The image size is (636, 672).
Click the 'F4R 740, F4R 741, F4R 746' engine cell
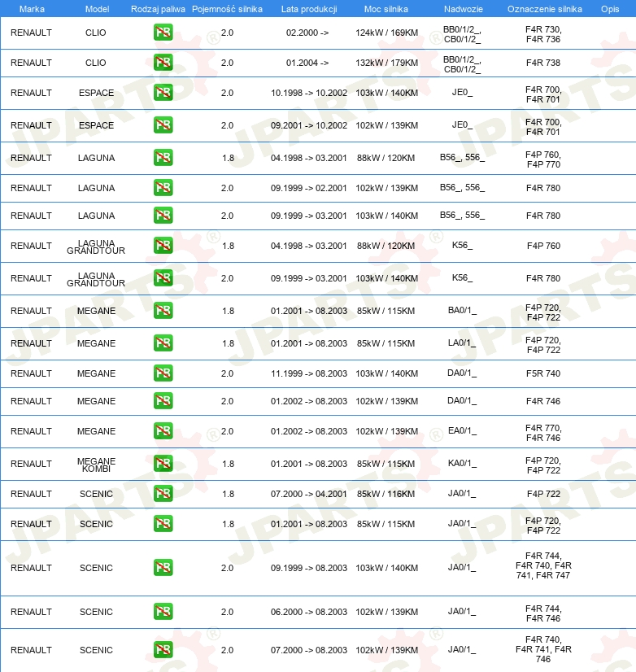[x=543, y=649]
